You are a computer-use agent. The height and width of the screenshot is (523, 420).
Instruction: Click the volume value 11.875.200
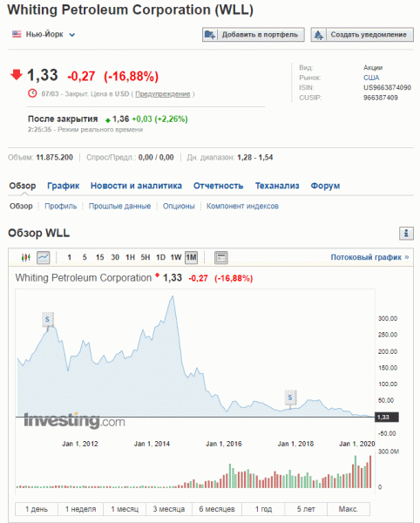[x=54, y=158]
